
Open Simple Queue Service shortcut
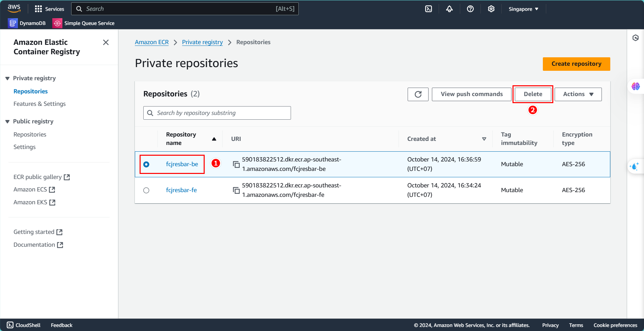tap(84, 23)
